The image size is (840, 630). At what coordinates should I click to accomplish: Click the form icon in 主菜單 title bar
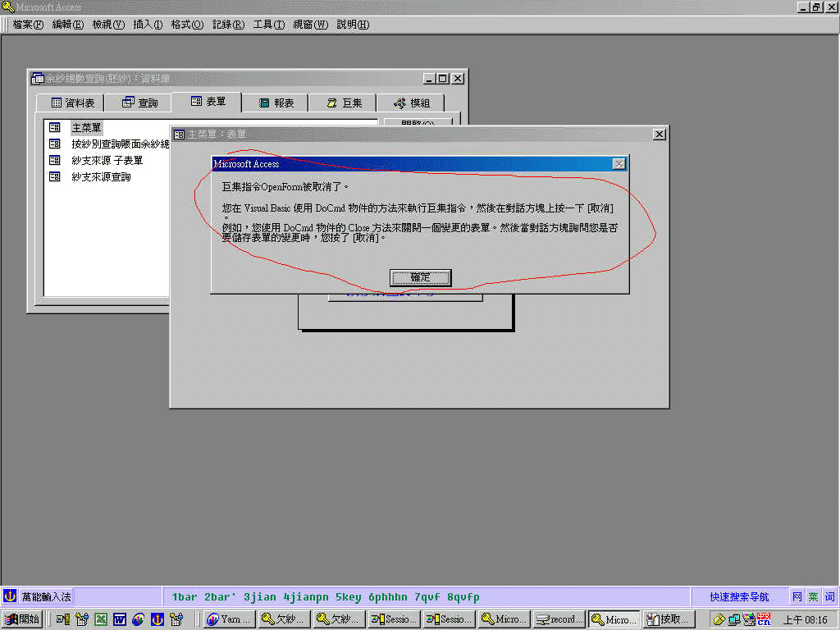point(180,135)
